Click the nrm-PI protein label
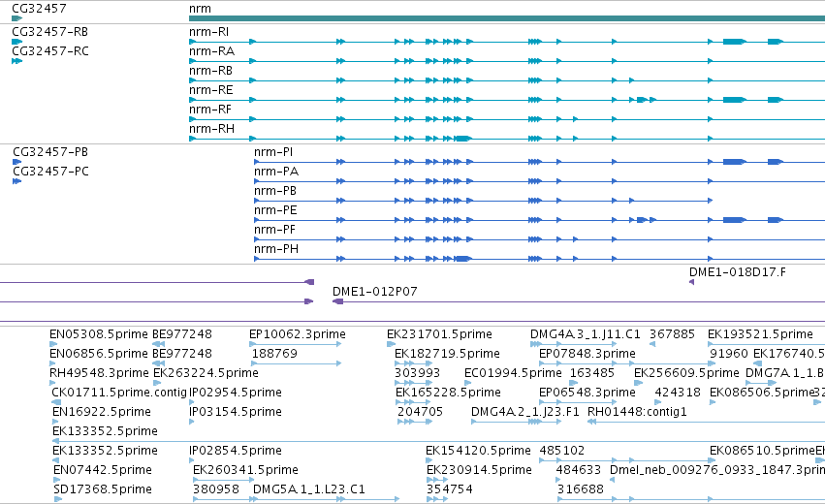Image resolution: width=825 pixels, height=504 pixels. [273, 152]
